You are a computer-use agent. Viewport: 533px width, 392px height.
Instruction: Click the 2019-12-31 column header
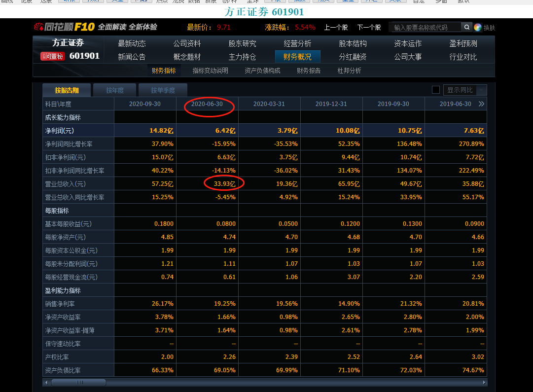331,104
